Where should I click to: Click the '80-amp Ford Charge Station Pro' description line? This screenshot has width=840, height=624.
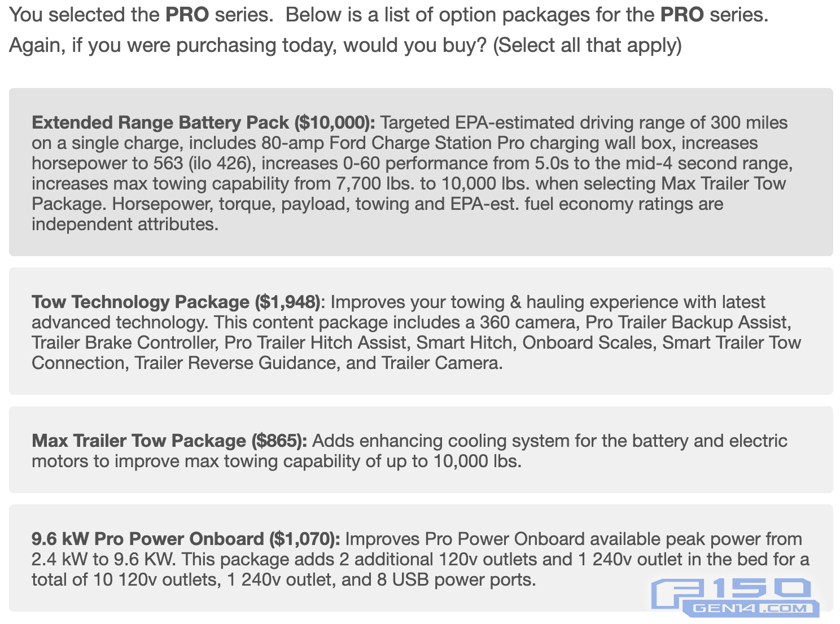[x=395, y=143]
